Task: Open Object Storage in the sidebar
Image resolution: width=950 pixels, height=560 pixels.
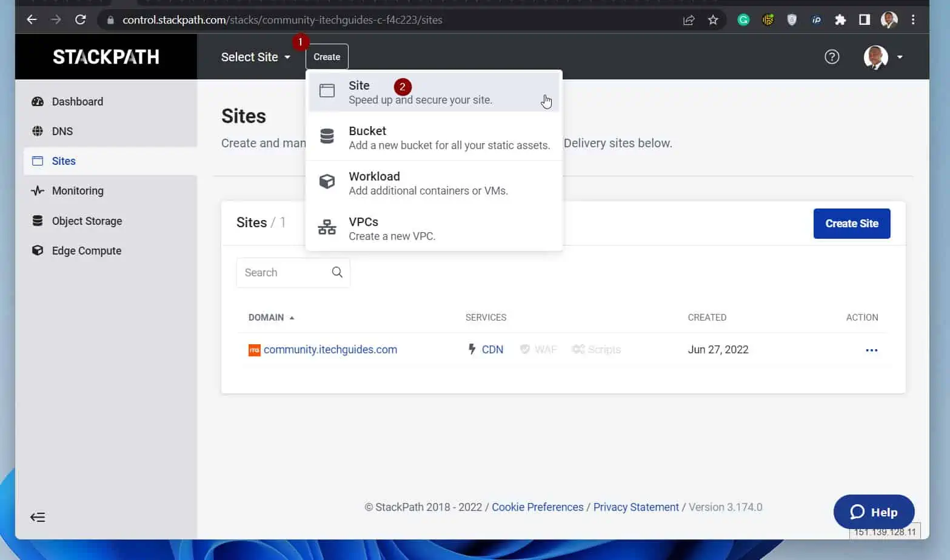Action: pos(110,221)
